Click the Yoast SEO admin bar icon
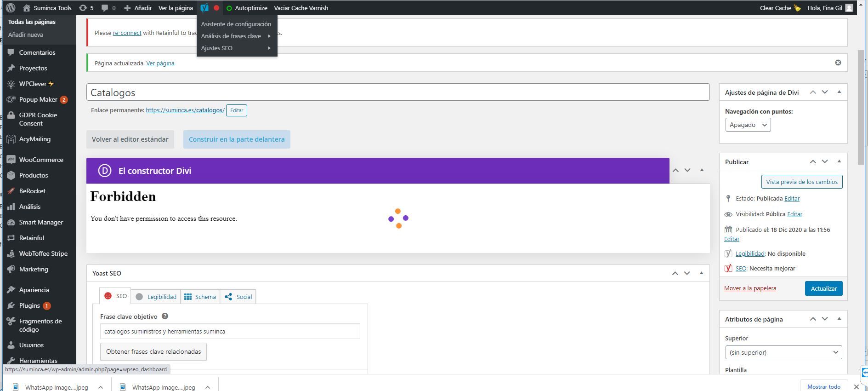This screenshot has height=391, width=868. (x=204, y=8)
